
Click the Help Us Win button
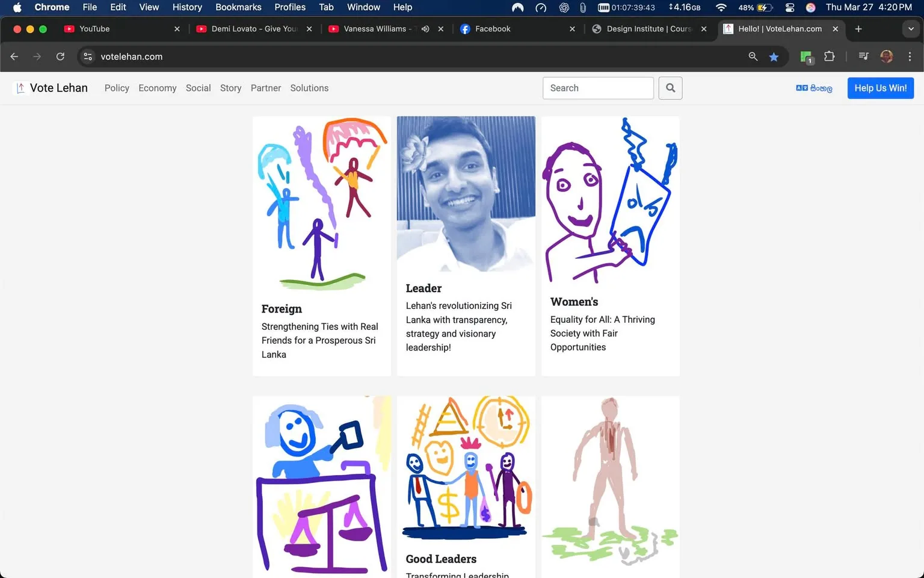coord(880,88)
